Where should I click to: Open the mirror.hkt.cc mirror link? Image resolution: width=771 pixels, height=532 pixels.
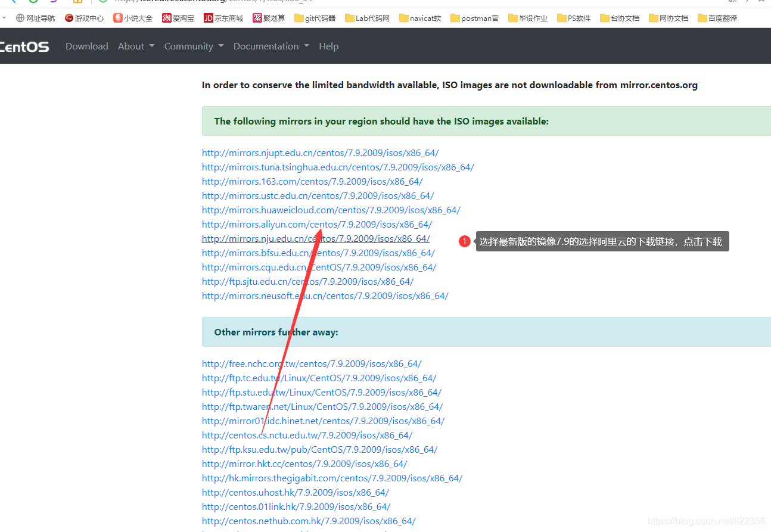tap(304, 464)
